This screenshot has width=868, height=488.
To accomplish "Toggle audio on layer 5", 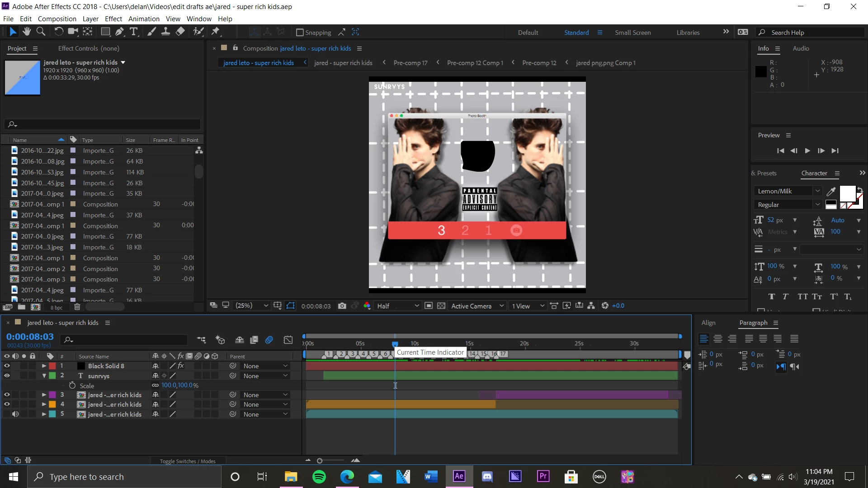I will pyautogui.click(x=15, y=414).
